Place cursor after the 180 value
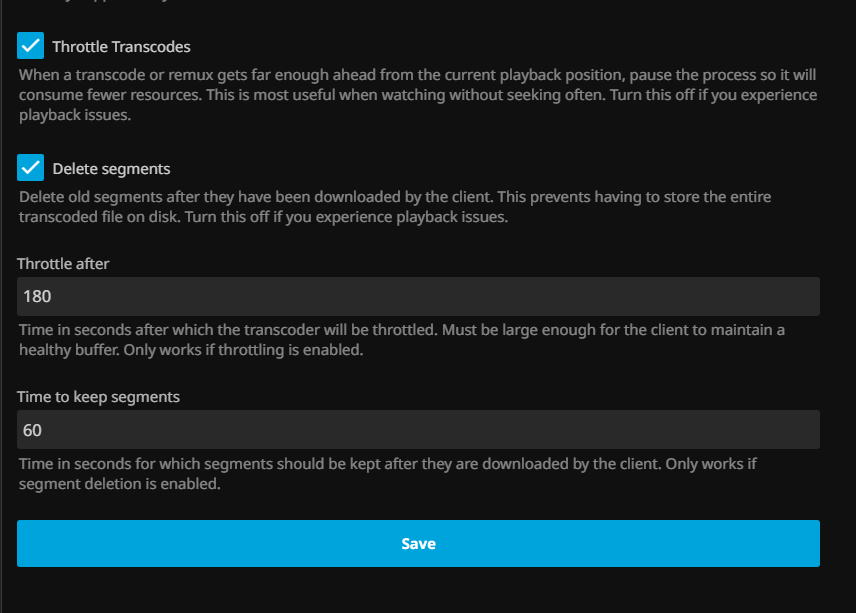This screenshot has height=613, width=856. click(53, 297)
